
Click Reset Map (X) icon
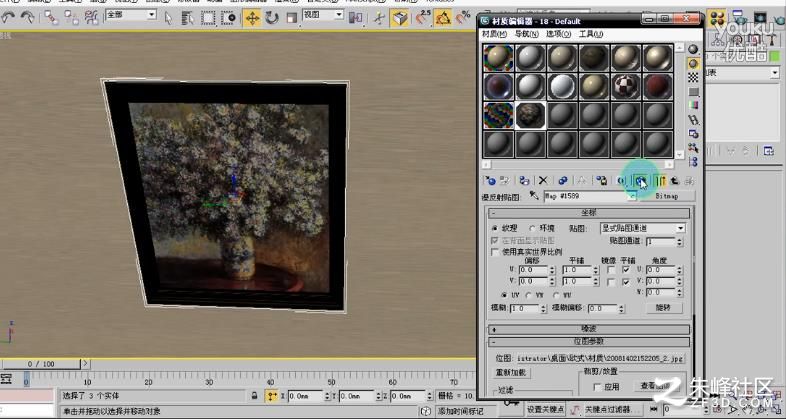point(542,181)
